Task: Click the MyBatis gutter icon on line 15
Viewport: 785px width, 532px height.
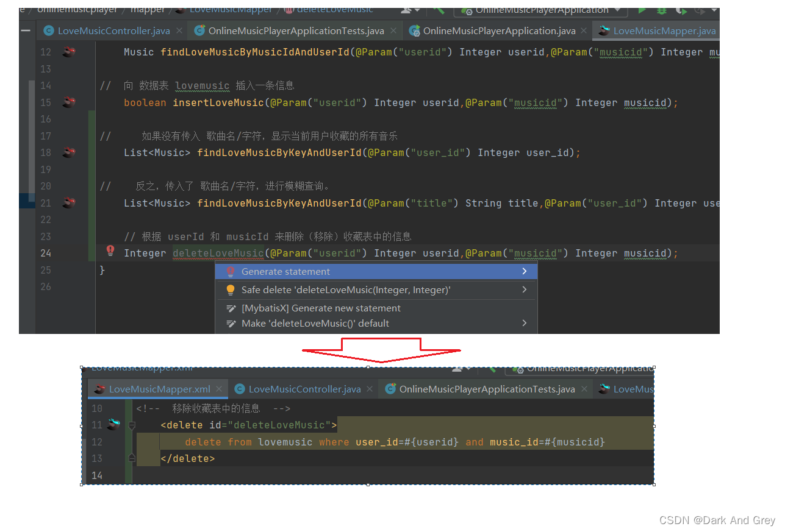Action: pos(68,102)
